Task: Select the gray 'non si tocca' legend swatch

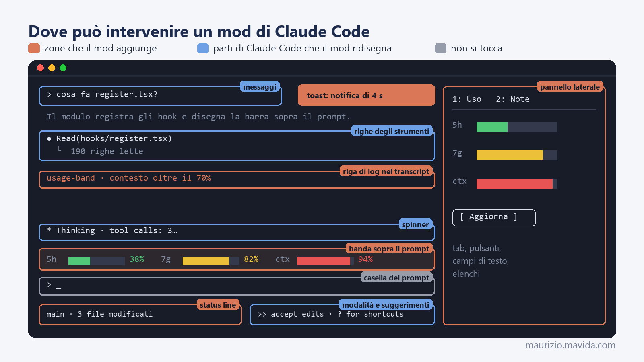Action: (440, 48)
